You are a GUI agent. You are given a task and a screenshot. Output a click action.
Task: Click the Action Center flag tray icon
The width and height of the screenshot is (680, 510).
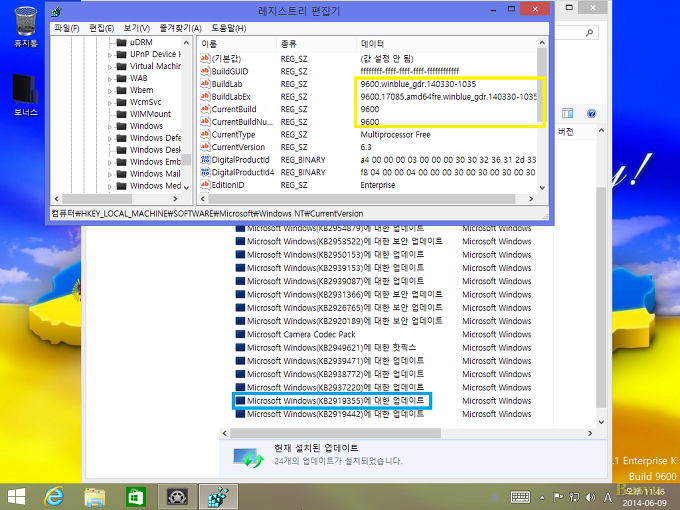558,497
